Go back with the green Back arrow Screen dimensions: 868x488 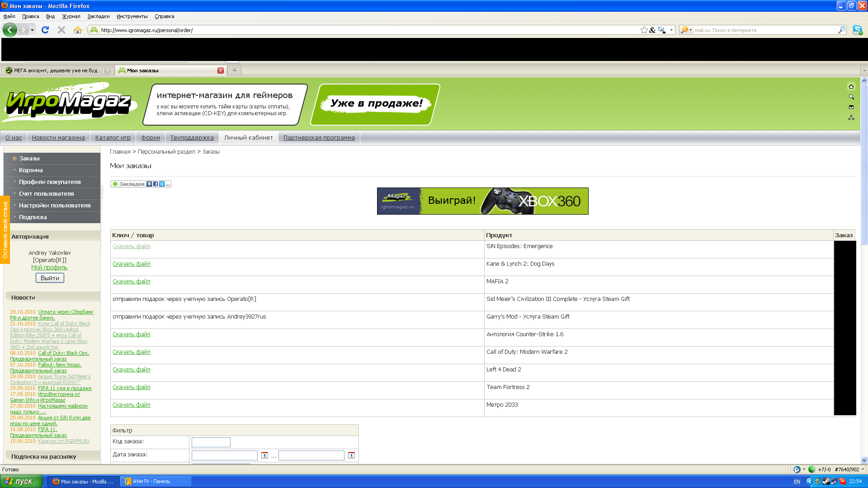(9, 30)
